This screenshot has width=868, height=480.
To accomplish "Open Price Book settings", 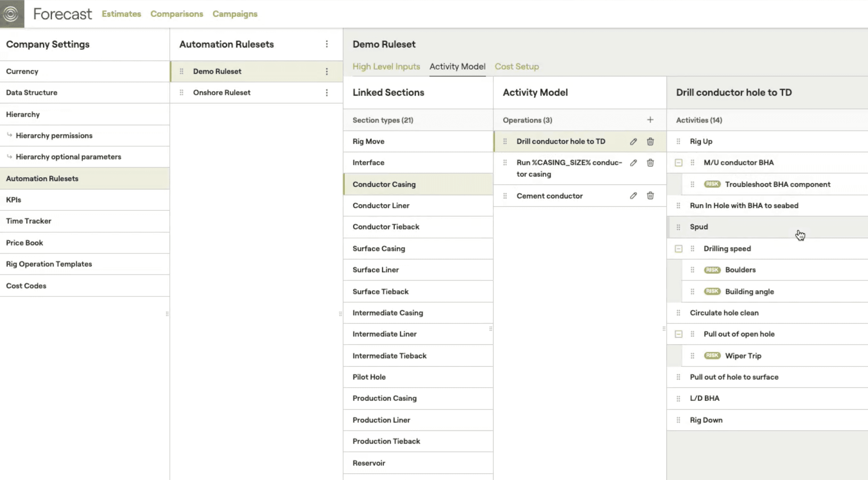I will point(25,243).
